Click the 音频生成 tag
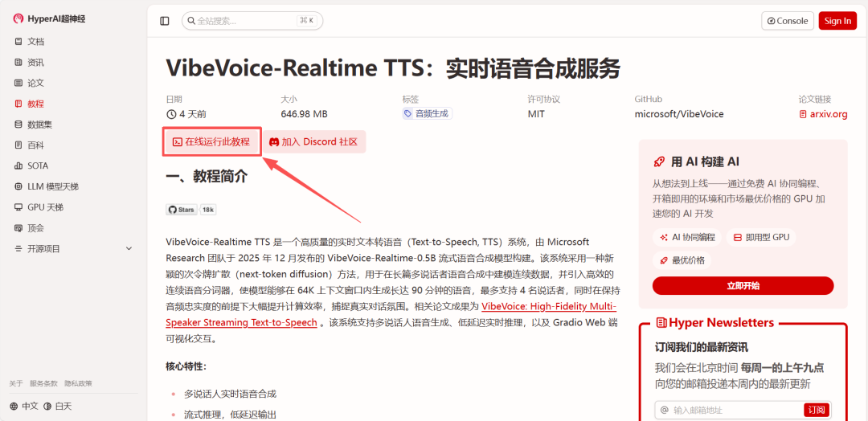Image resolution: width=868 pixels, height=421 pixels. pos(428,113)
